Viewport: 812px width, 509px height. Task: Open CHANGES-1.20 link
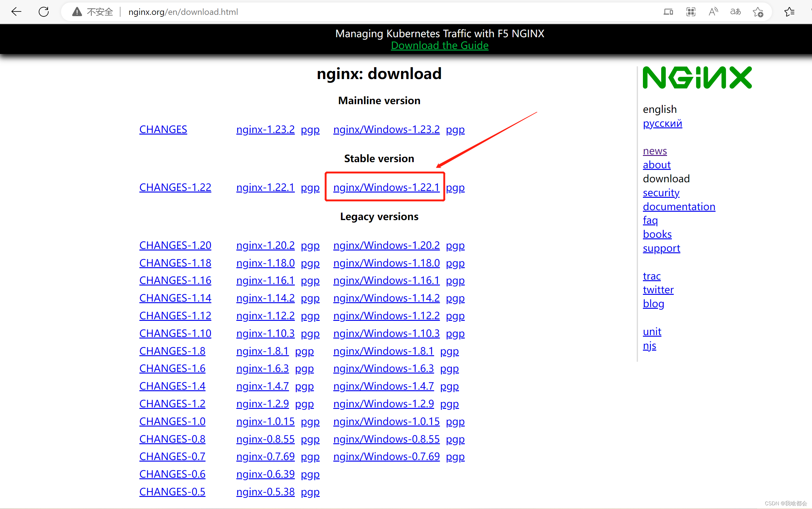(175, 245)
